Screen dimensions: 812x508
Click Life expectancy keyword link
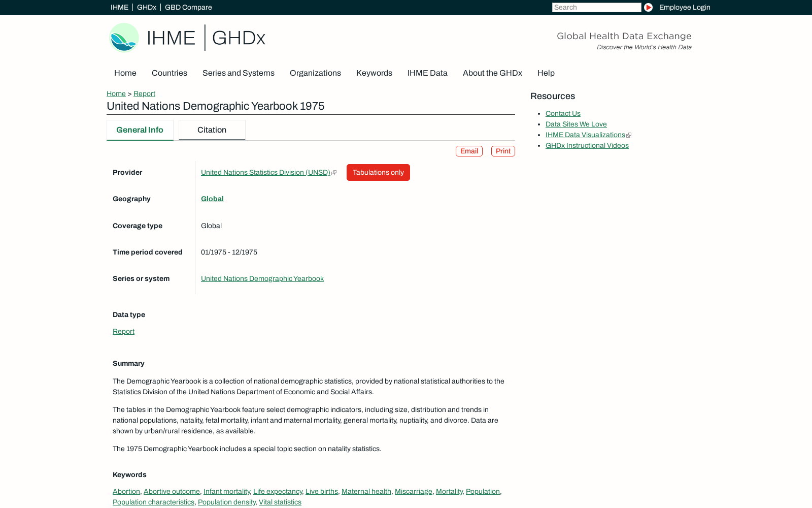tap(278, 491)
